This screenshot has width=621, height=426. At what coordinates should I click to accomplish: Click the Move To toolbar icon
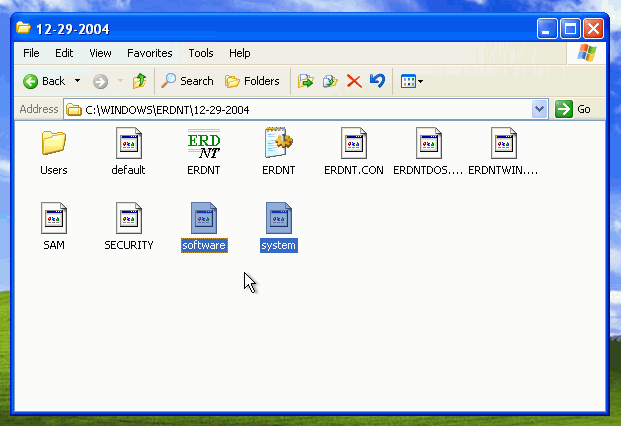click(x=306, y=81)
